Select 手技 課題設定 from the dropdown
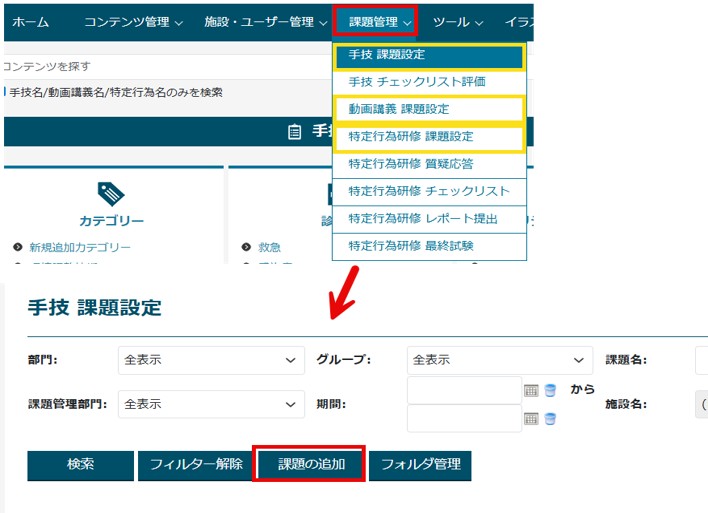This screenshot has width=708, height=513. [429, 56]
